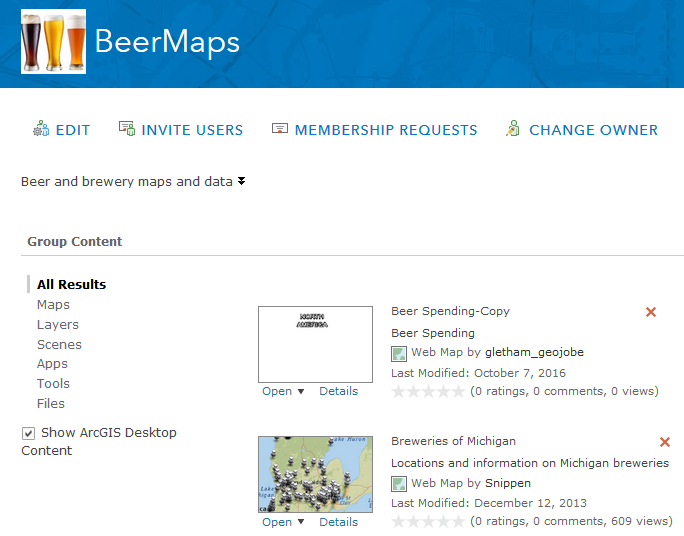Image resolution: width=684 pixels, height=536 pixels.
Task: Open the Breweries of Michigan title link
Action: 453,442
